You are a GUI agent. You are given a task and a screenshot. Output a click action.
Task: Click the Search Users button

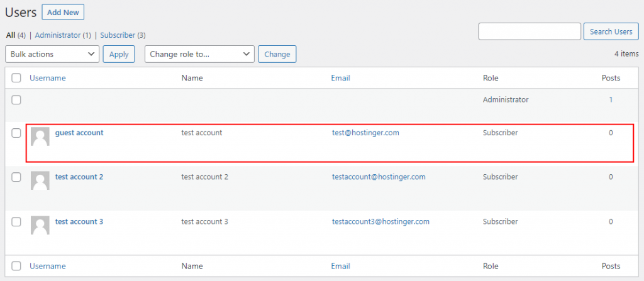(611, 31)
